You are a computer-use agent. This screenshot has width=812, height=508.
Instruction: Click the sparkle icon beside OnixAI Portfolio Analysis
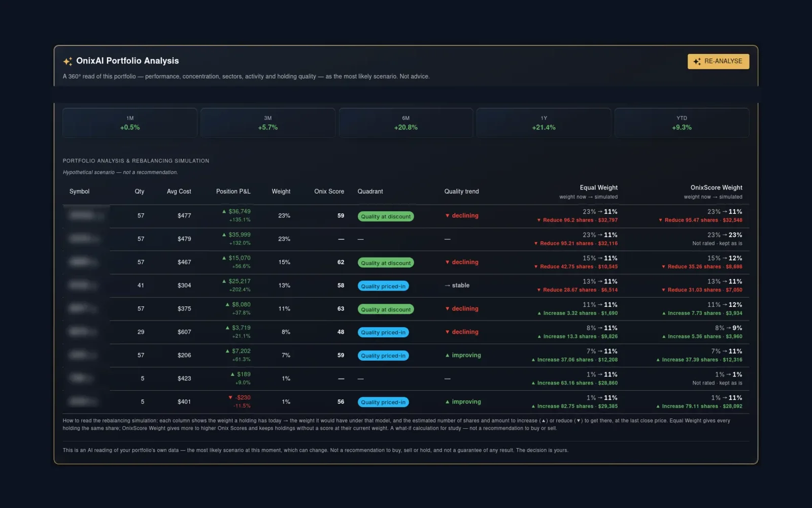click(x=67, y=61)
